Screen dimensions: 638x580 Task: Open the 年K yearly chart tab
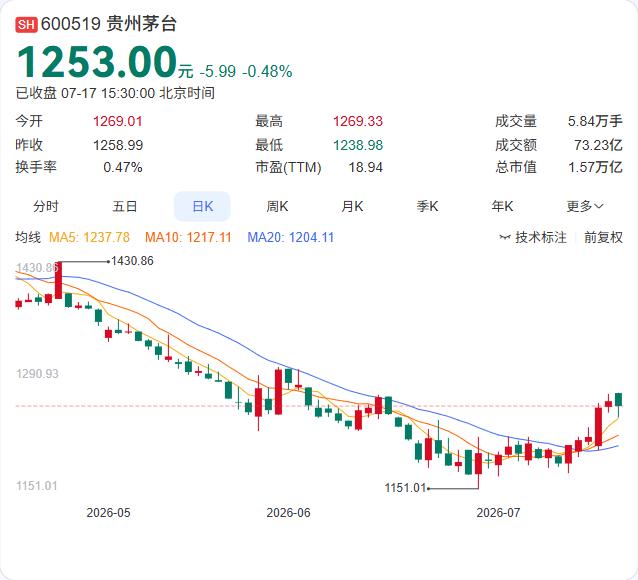[x=502, y=206]
